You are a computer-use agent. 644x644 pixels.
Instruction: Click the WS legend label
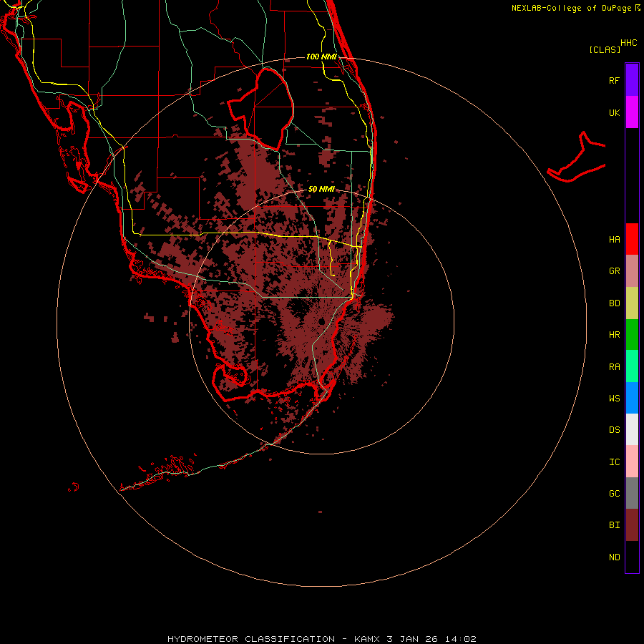[614, 398]
